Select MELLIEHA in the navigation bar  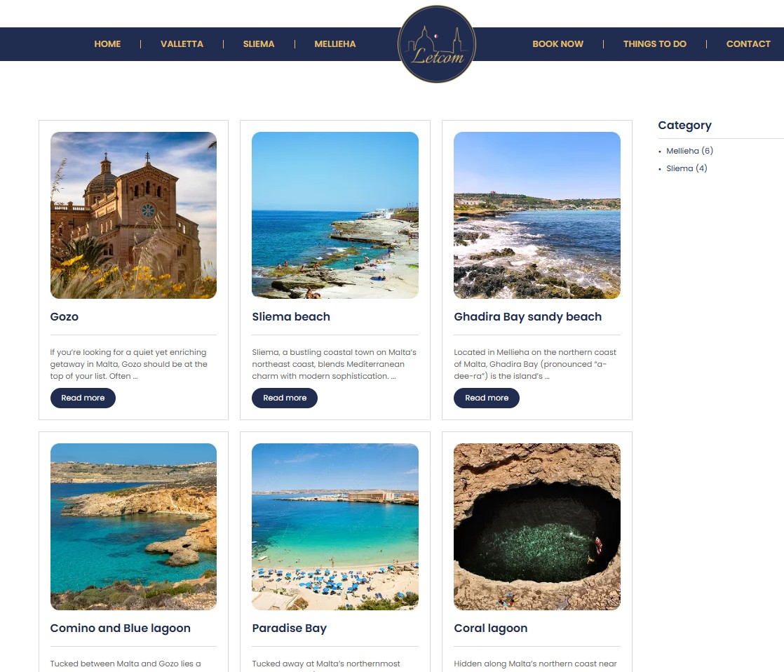[335, 43]
